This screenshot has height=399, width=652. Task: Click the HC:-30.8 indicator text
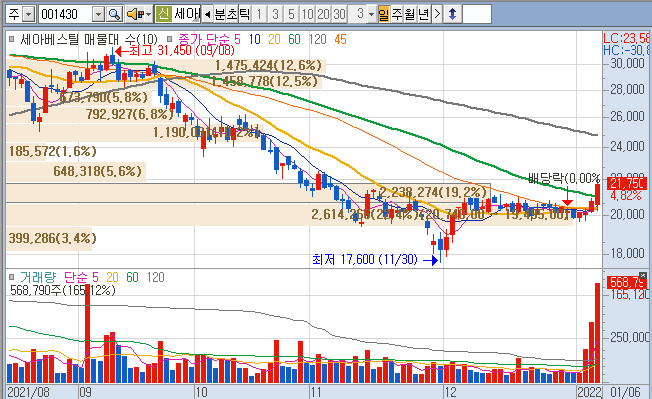[x=626, y=50]
